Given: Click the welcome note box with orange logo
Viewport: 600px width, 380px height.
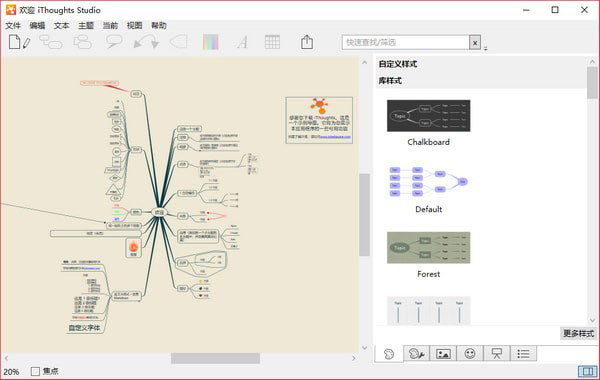Looking at the screenshot, I should (x=319, y=120).
